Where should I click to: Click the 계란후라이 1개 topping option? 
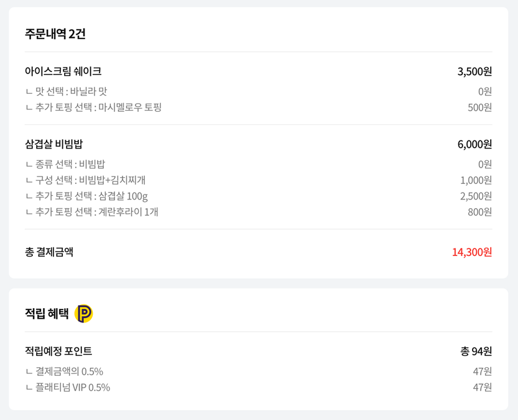pyautogui.click(x=92, y=212)
